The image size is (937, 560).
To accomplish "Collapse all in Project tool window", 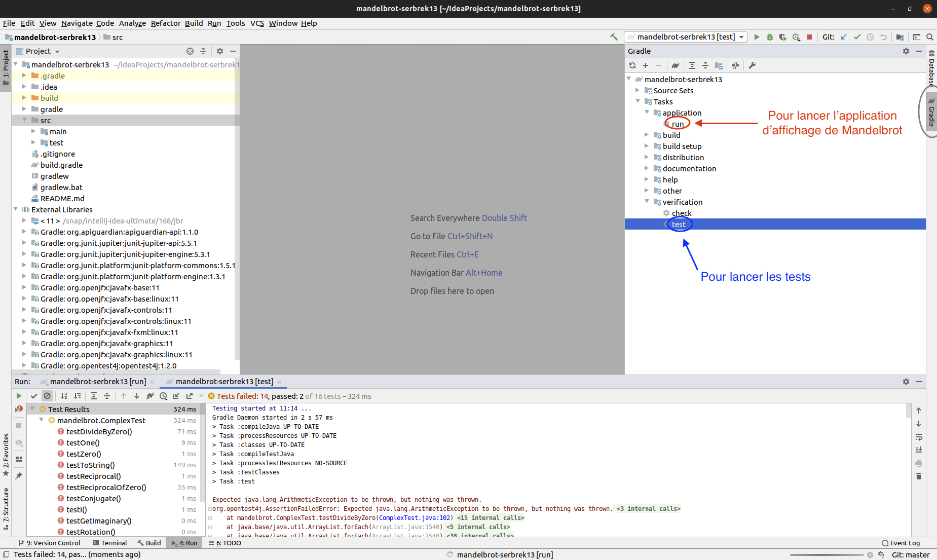I will point(203,51).
